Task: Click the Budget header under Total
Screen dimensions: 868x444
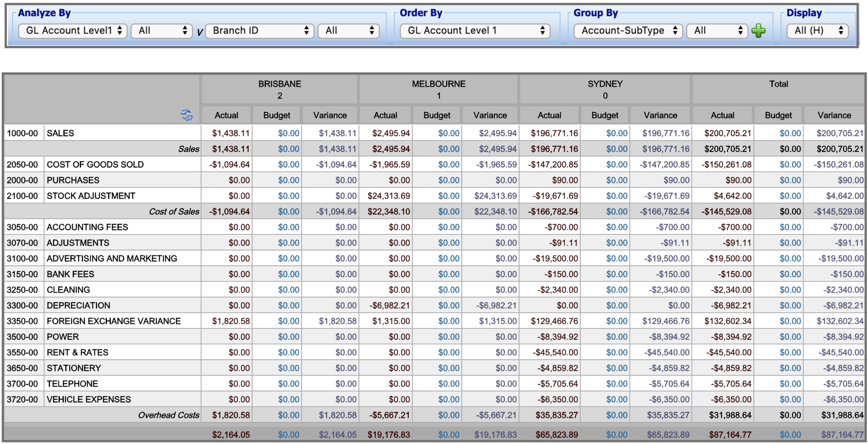Action: [778, 115]
